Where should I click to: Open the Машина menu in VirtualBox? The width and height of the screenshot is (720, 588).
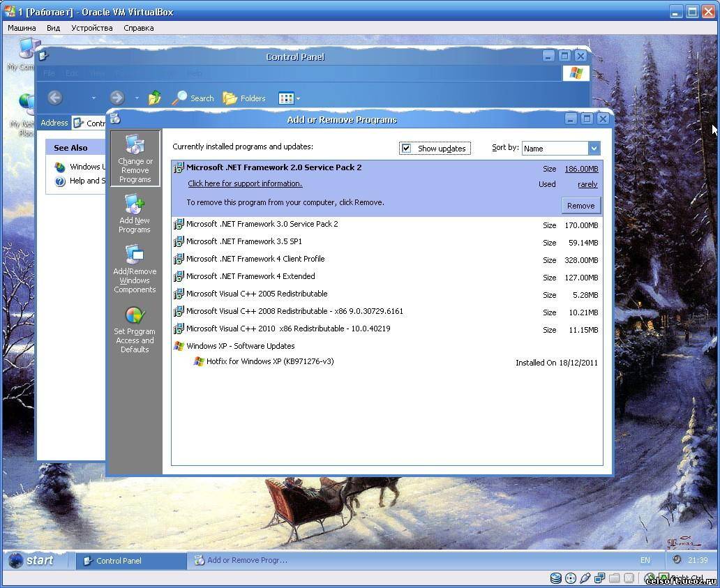pos(22,28)
